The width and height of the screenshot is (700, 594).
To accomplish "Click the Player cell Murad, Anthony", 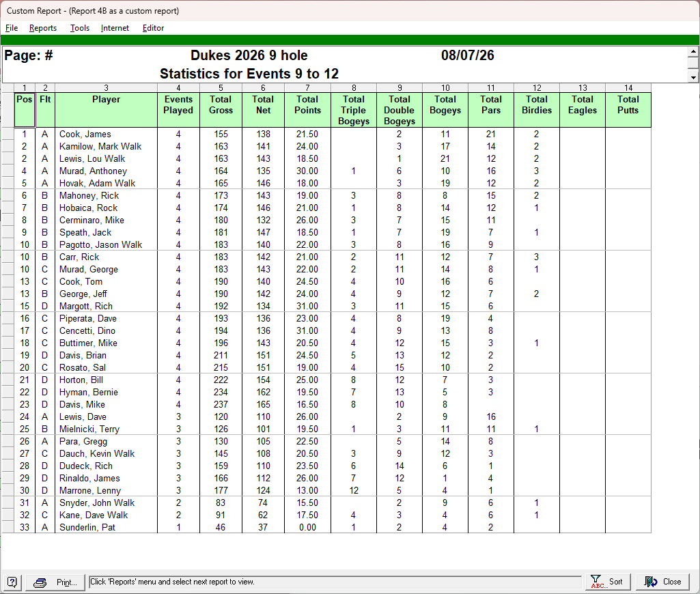I will pos(107,171).
